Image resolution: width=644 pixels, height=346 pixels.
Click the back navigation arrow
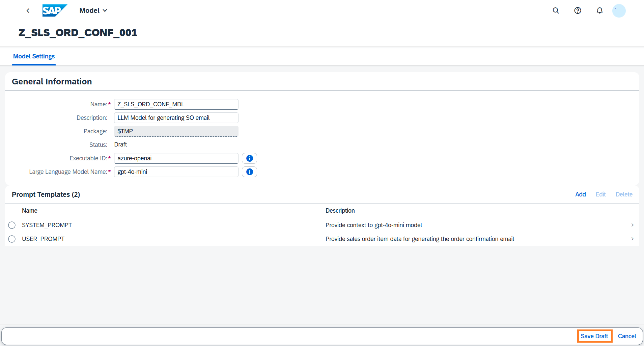(x=28, y=11)
